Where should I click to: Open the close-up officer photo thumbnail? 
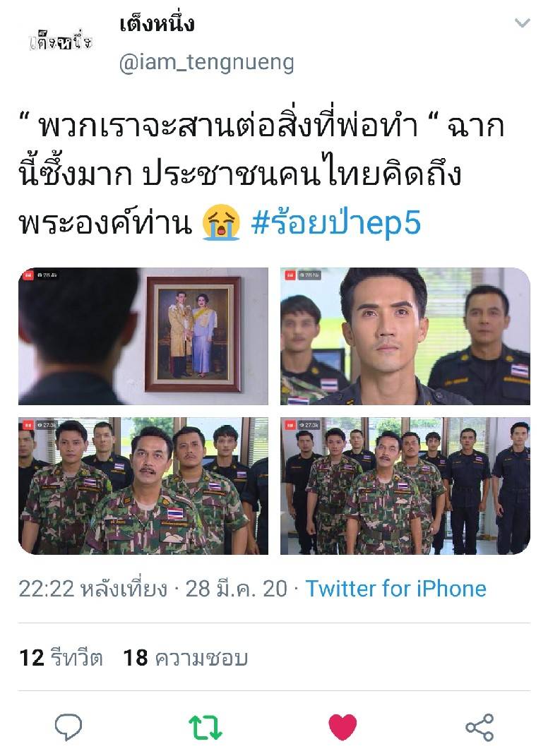[x=405, y=336]
